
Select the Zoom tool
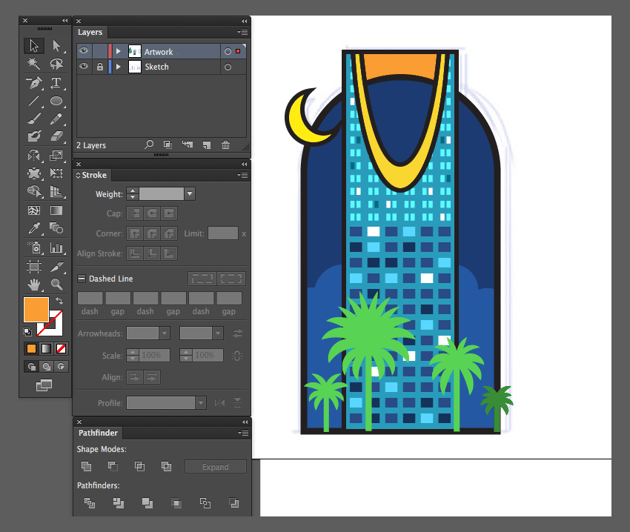[x=56, y=284]
